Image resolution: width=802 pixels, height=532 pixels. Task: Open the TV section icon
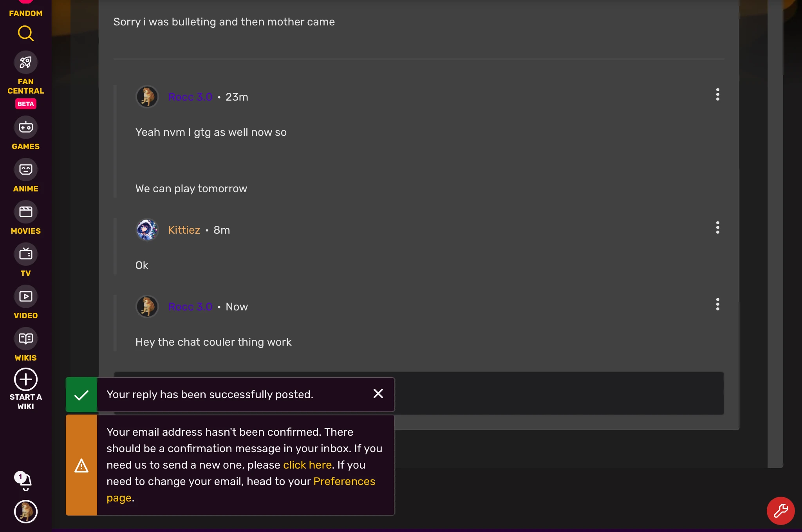pos(25,254)
